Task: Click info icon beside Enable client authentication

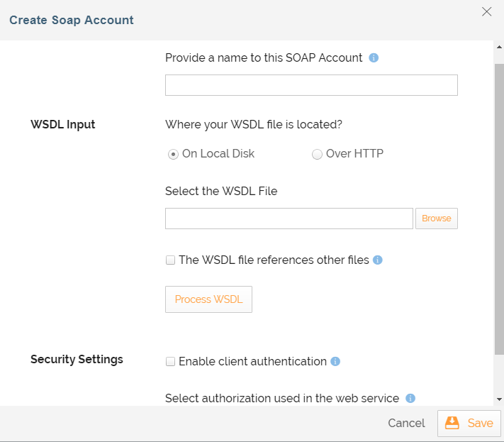Action: click(x=335, y=362)
